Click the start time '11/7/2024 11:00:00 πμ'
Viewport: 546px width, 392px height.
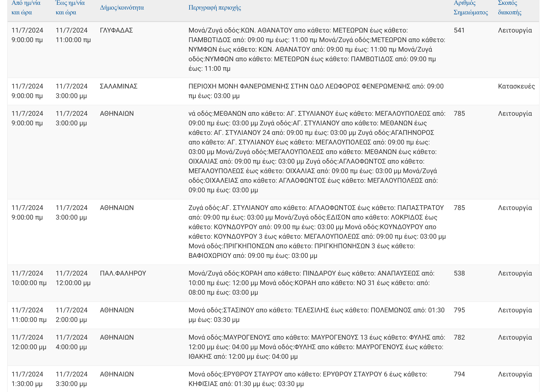tap(29, 315)
